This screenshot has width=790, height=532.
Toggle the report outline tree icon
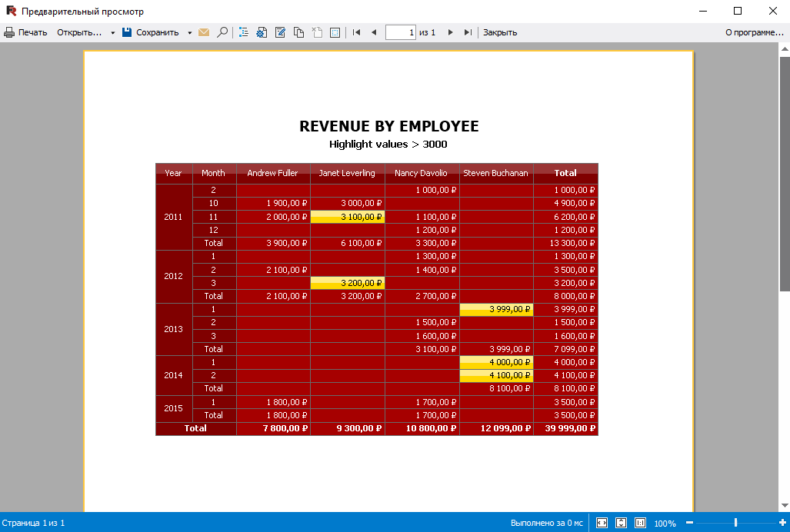244,32
